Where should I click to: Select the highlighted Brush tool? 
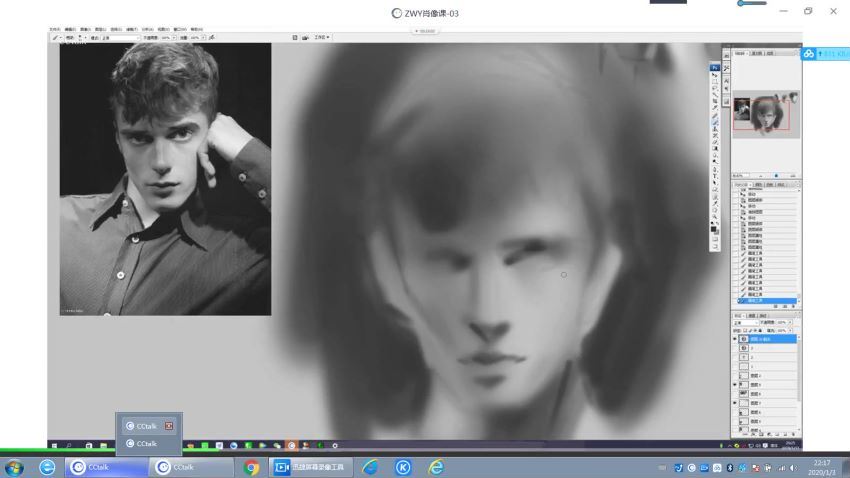point(715,121)
